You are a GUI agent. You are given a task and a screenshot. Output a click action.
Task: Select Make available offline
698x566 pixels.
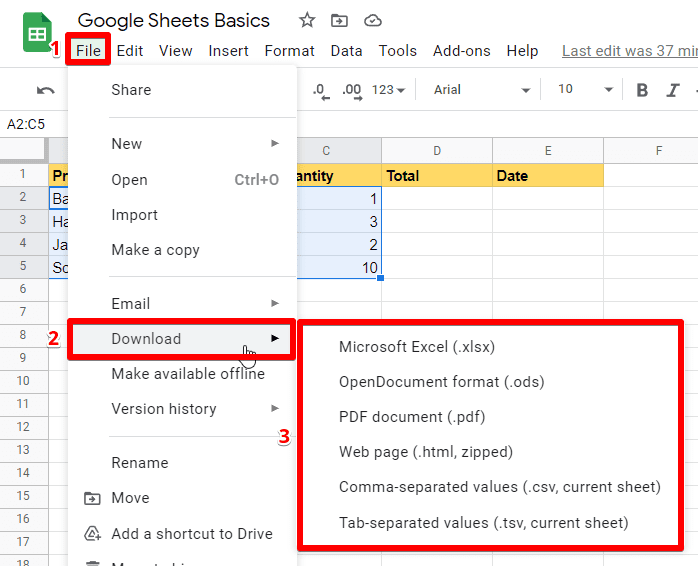click(182, 374)
